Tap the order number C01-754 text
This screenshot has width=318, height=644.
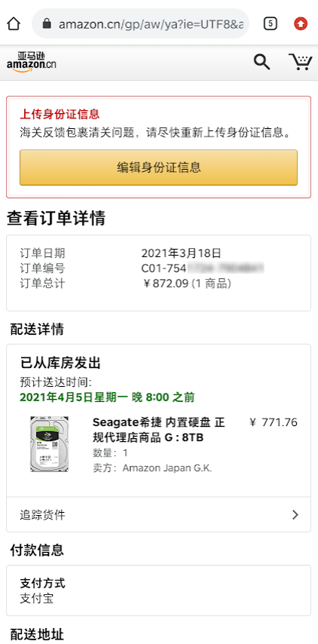click(x=202, y=268)
